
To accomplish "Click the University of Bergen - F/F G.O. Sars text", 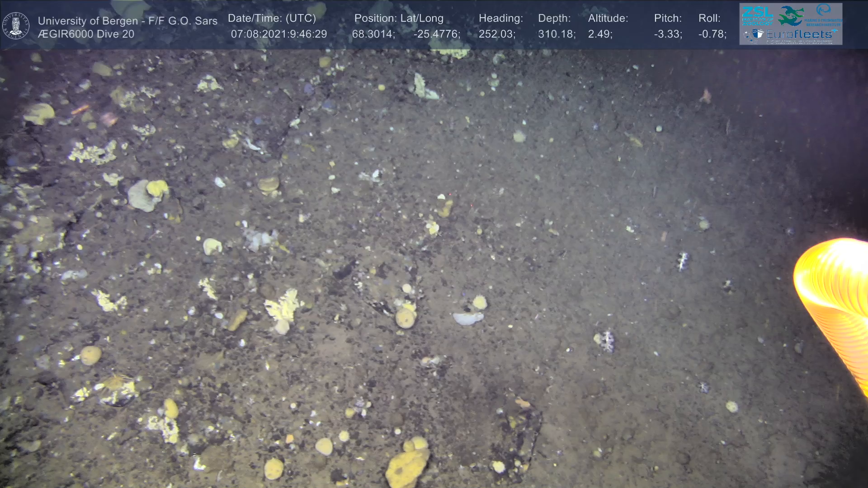I will pyautogui.click(x=127, y=21).
